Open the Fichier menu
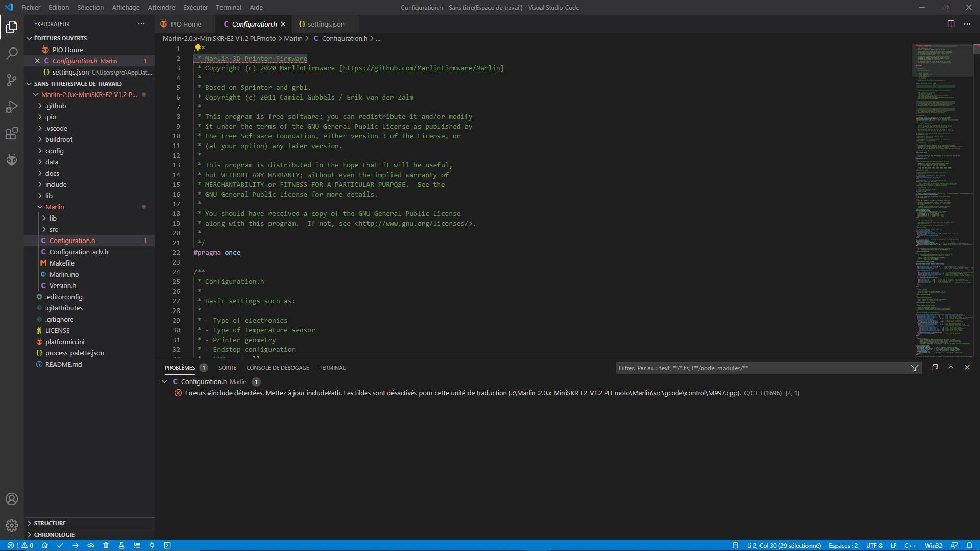This screenshot has height=551, width=980. tap(31, 8)
